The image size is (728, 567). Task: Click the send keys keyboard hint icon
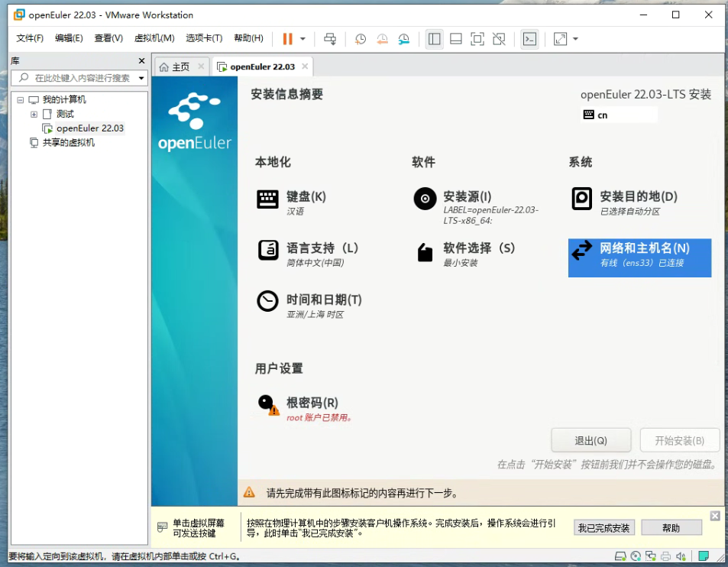click(x=162, y=527)
